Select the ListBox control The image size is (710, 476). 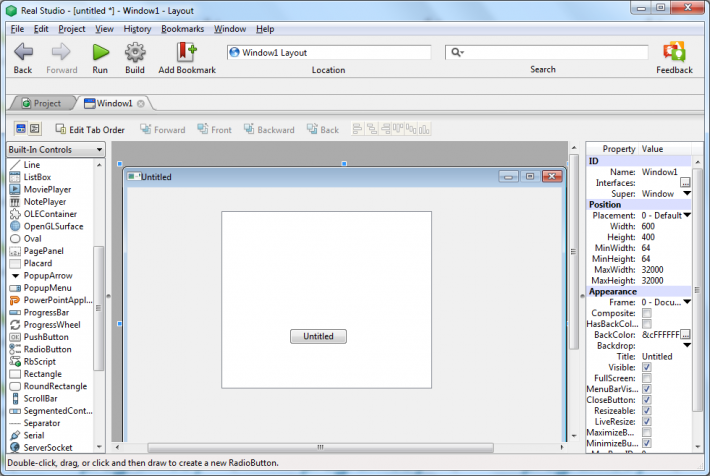click(x=37, y=177)
